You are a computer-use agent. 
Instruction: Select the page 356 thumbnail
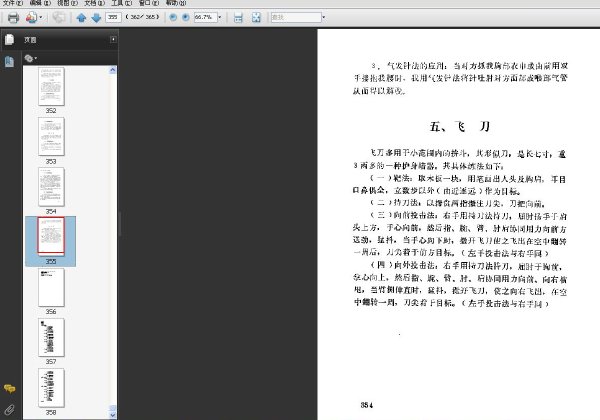51,287
